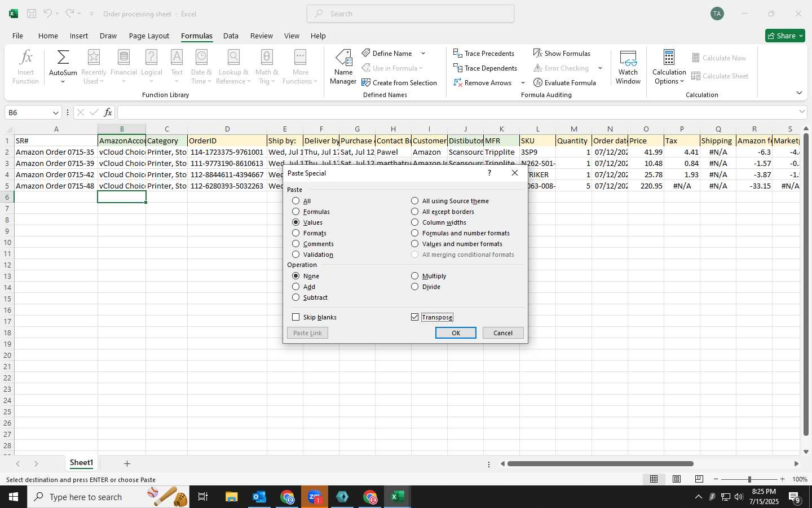
Task: Select the Formats paste option
Action: pyautogui.click(x=309, y=233)
